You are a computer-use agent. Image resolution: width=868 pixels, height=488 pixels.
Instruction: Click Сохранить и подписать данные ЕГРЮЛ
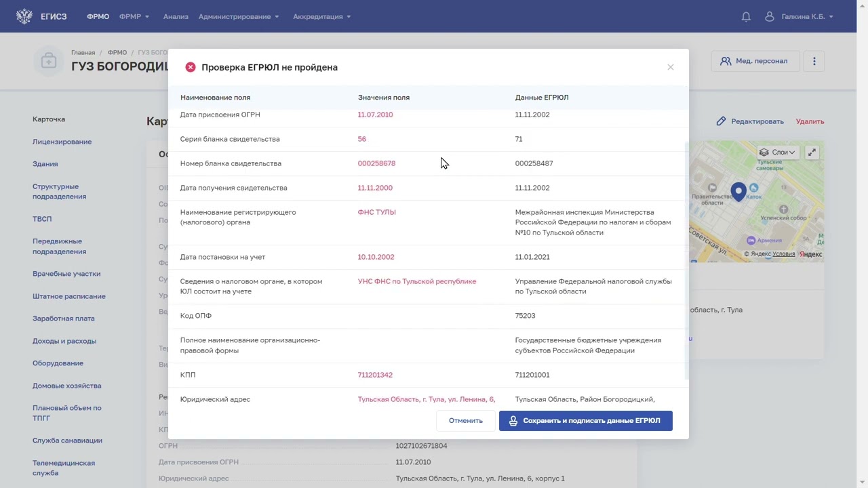pyautogui.click(x=585, y=421)
